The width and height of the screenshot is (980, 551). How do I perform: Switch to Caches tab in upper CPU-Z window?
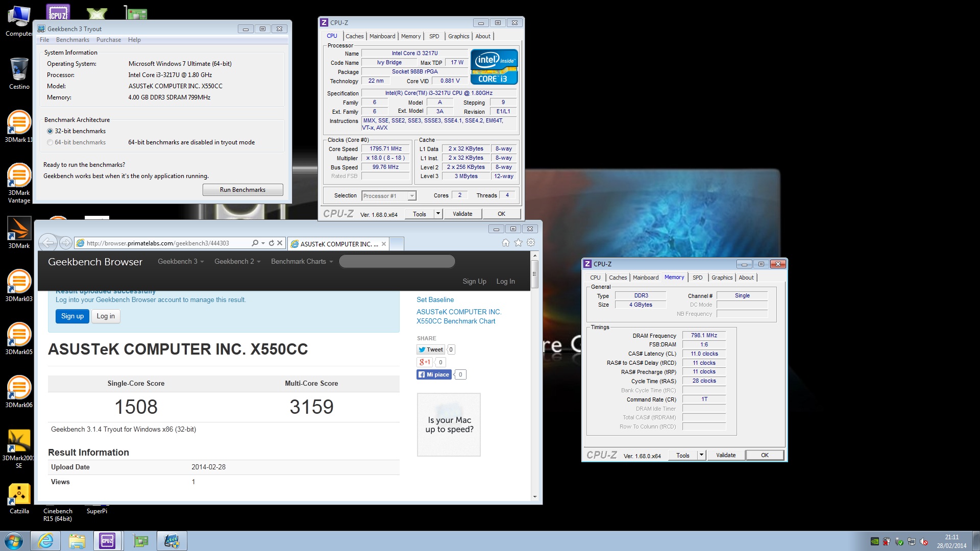pyautogui.click(x=354, y=36)
